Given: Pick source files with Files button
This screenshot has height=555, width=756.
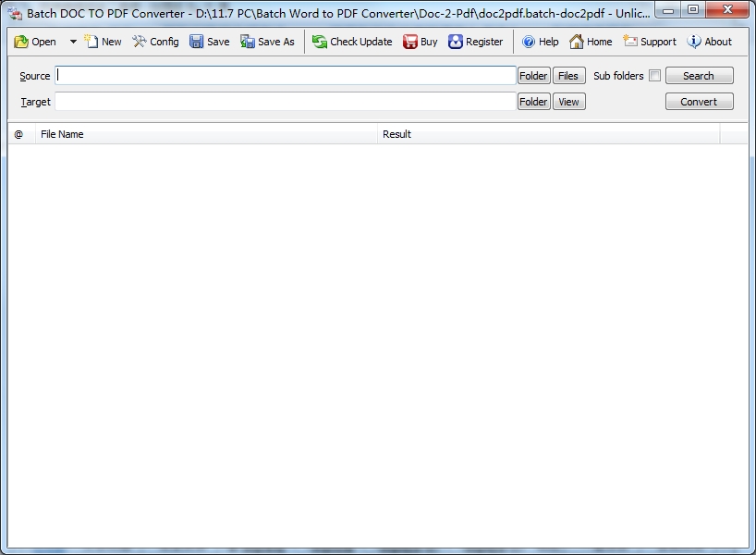Looking at the screenshot, I should click(x=569, y=76).
